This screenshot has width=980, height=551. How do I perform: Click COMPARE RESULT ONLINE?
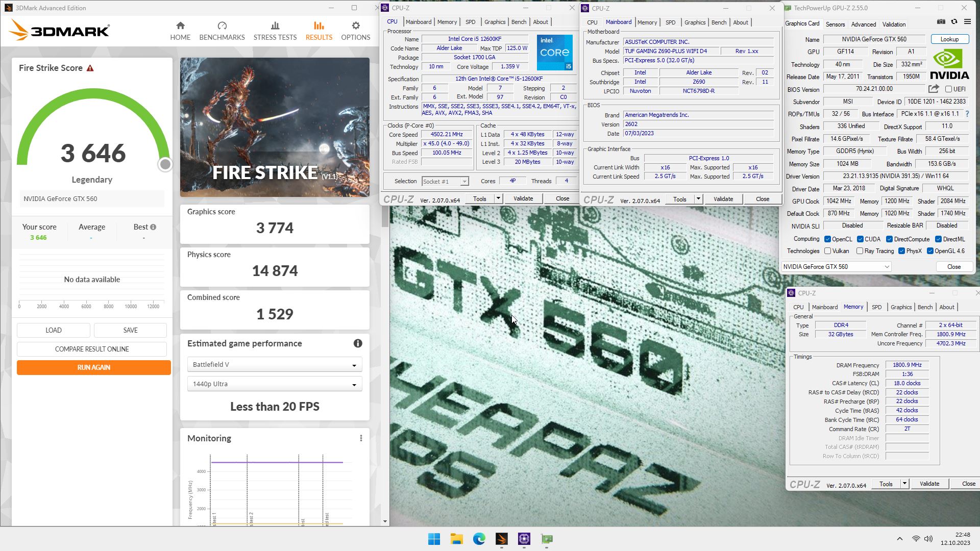92,349
